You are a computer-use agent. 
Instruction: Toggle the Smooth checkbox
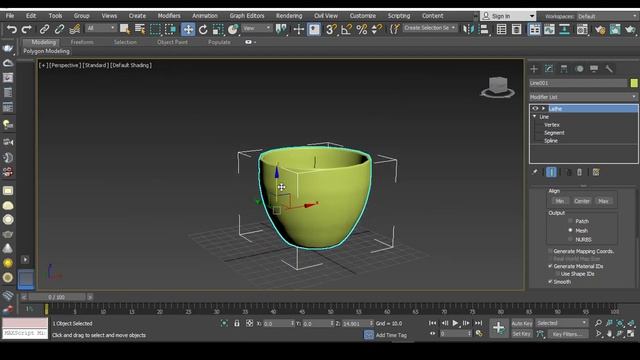coord(550,282)
